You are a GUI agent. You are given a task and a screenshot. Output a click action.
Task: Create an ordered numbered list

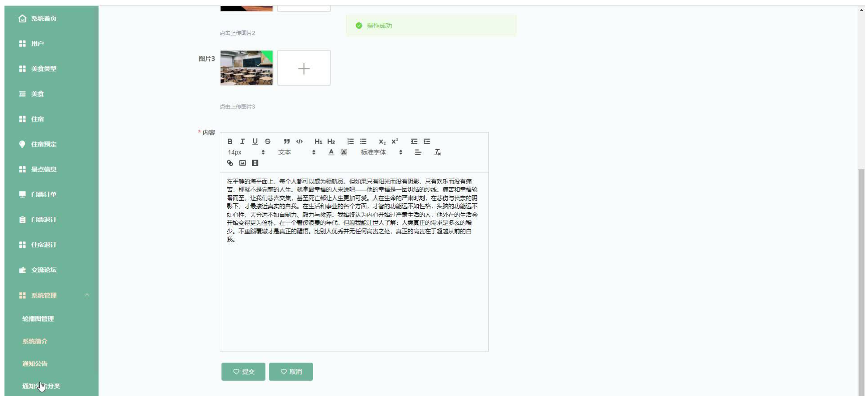click(350, 142)
